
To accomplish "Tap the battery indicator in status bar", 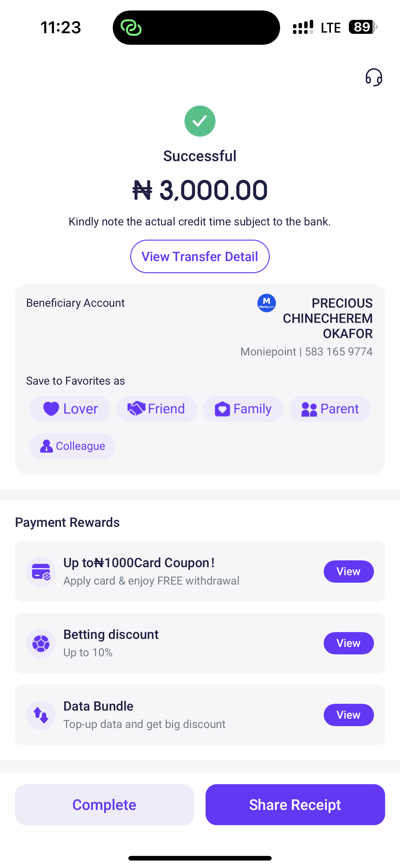I will (x=362, y=27).
